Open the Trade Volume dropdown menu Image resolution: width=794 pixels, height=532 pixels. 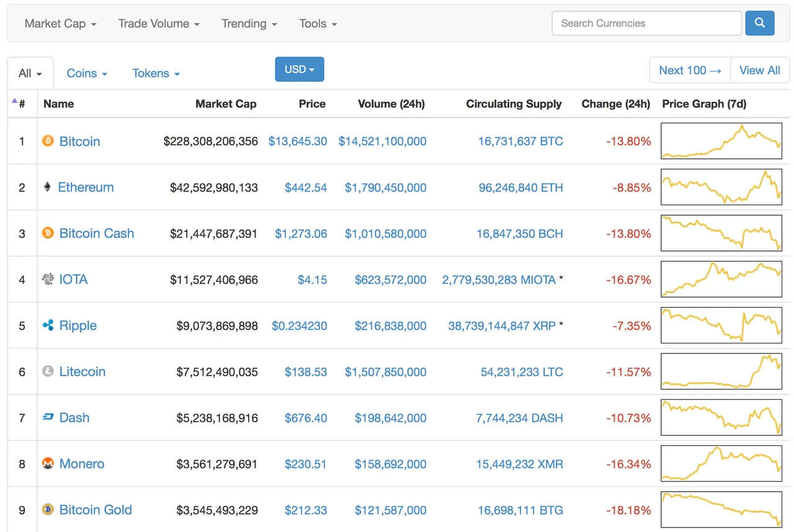[159, 24]
